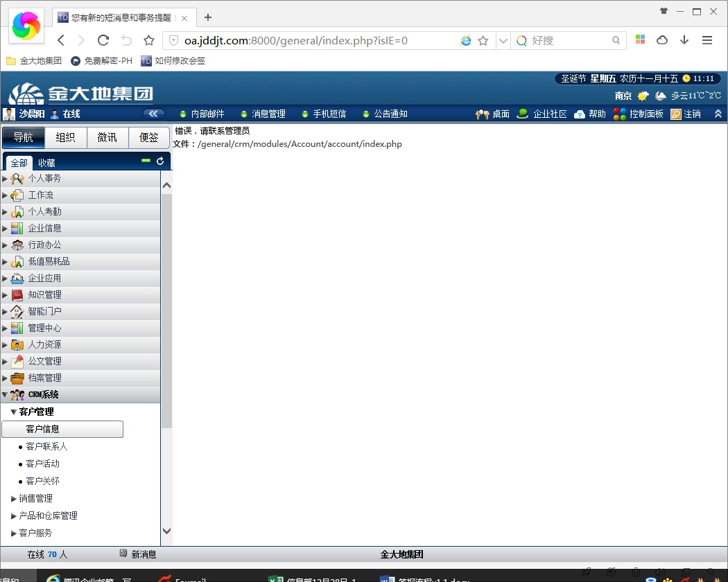Refresh the menu with the circular arrow icon

tap(160, 161)
